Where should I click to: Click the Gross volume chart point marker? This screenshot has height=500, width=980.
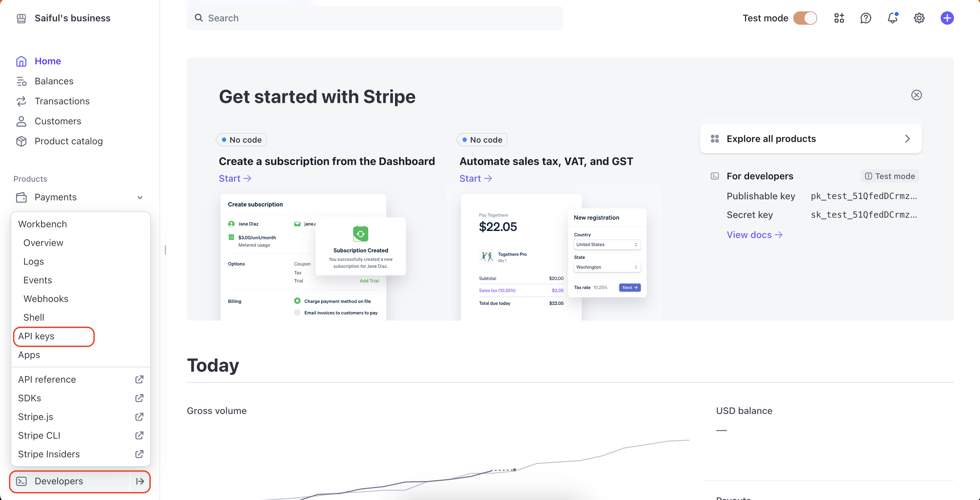[514, 470]
